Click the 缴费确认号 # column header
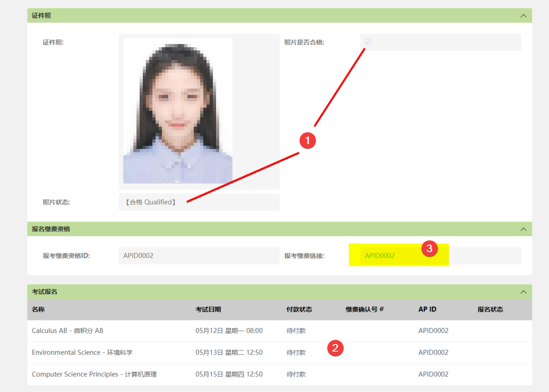 (x=364, y=309)
